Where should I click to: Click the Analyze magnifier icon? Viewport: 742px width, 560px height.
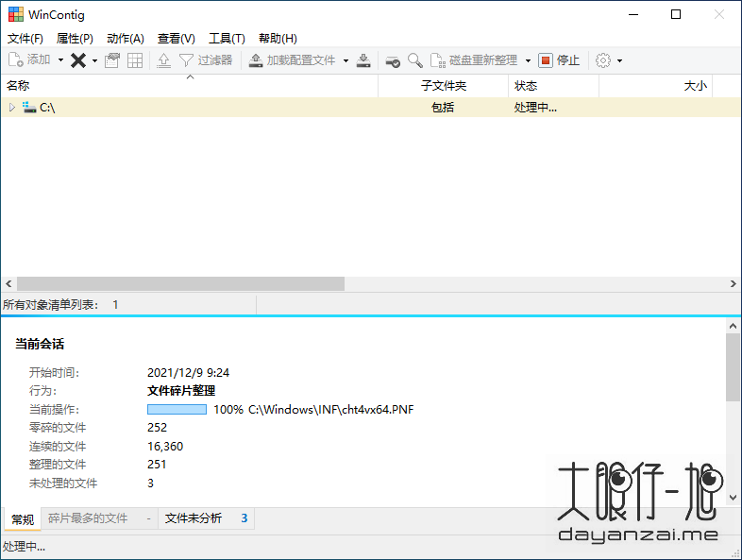415,60
